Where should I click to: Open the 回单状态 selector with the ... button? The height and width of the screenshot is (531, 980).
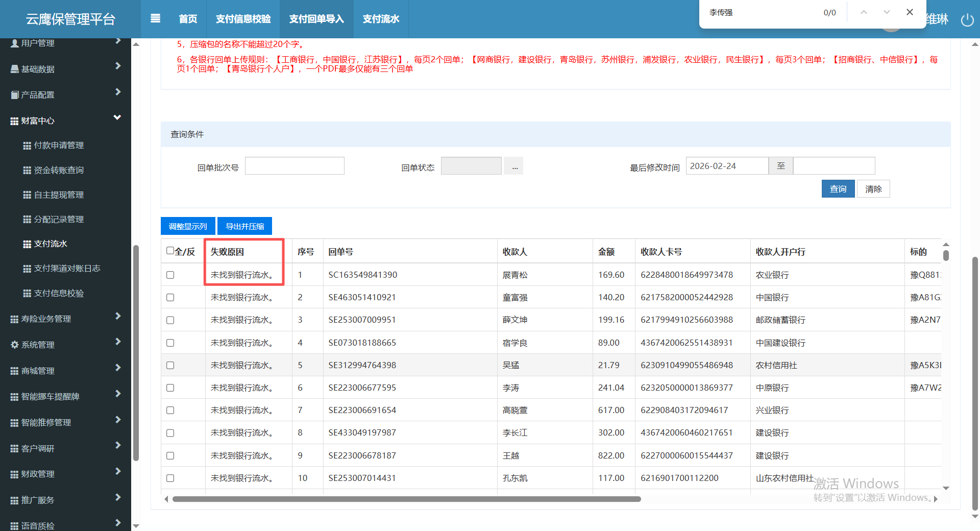(514, 166)
